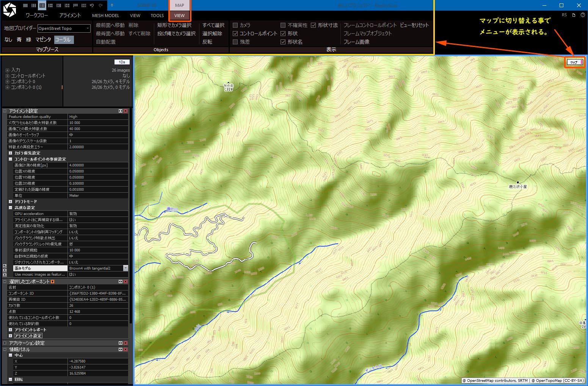Click the すべて選択 button
This screenshot has width=588, height=386.
(213, 25)
